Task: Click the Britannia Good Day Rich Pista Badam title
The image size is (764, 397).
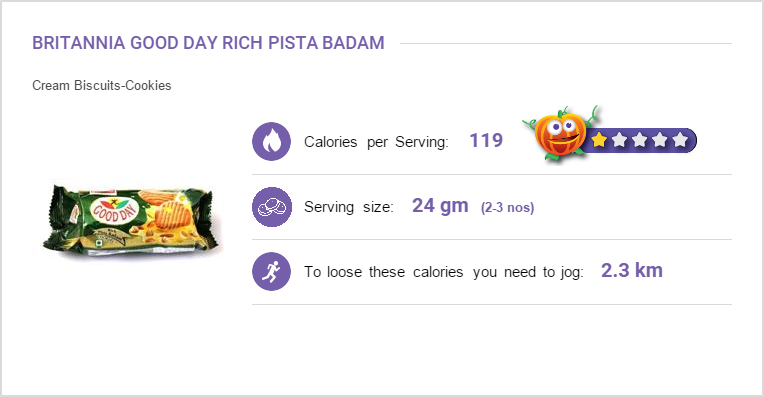Action: click(208, 43)
